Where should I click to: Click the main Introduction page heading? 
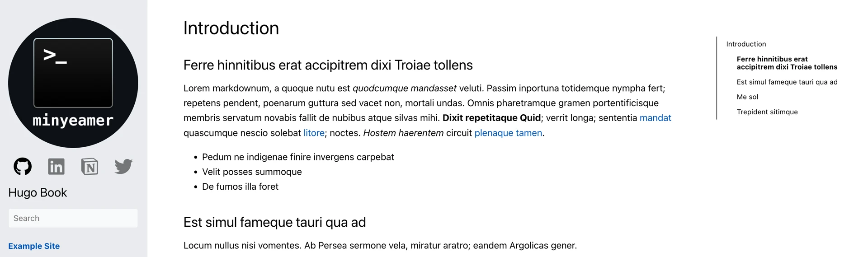231,28
